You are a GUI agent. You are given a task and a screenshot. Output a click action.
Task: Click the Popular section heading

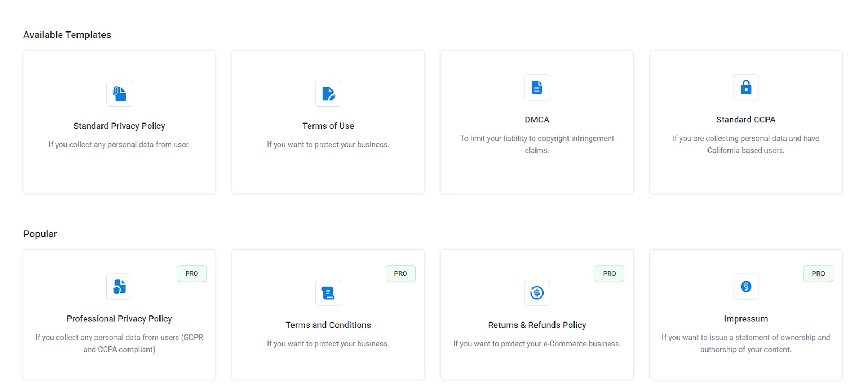coord(40,234)
